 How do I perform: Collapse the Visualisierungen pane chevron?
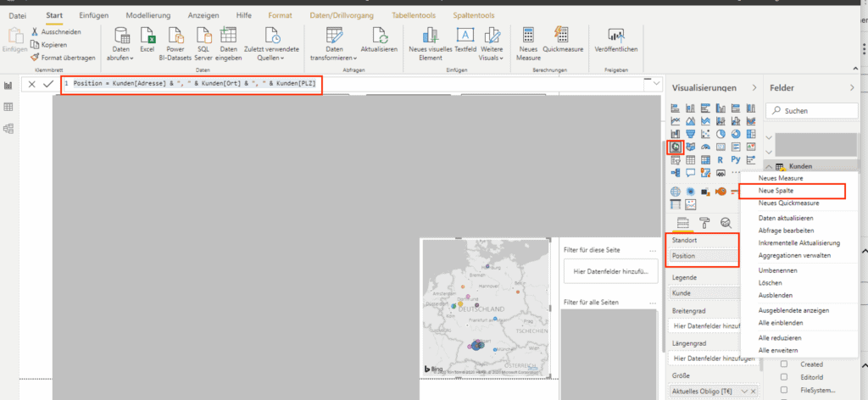pyautogui.click(x=754, y=87)
